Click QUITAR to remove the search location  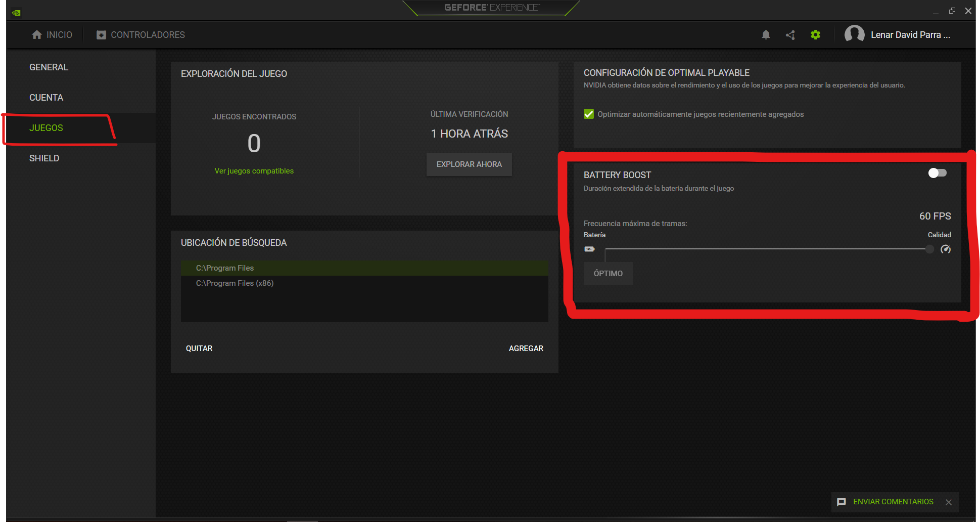click(199, 349)
